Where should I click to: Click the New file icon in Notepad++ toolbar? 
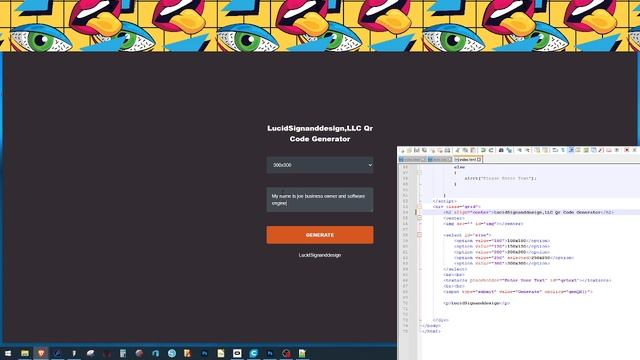click(x=402, y=150)
